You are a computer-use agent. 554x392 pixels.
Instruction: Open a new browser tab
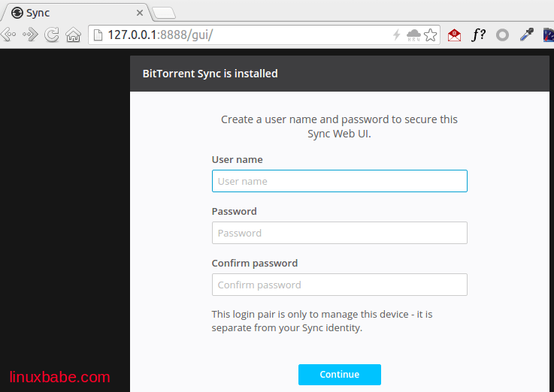164,13
